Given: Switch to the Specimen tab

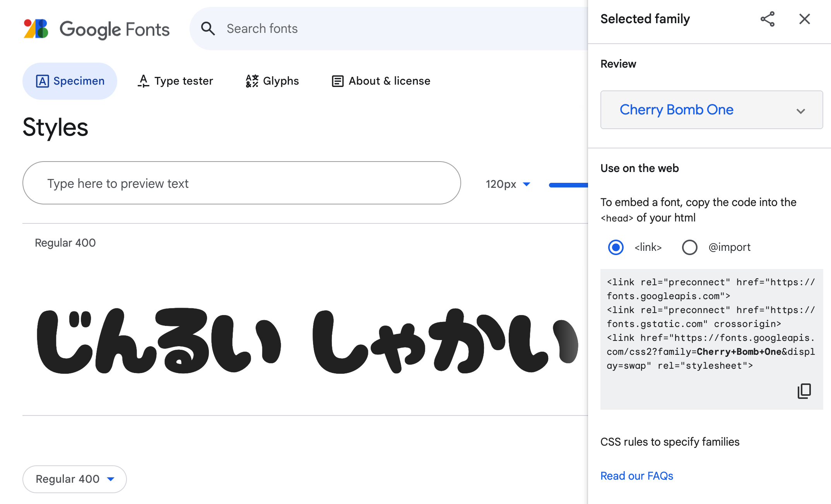Looking at the screenshot, I should 70,81.
